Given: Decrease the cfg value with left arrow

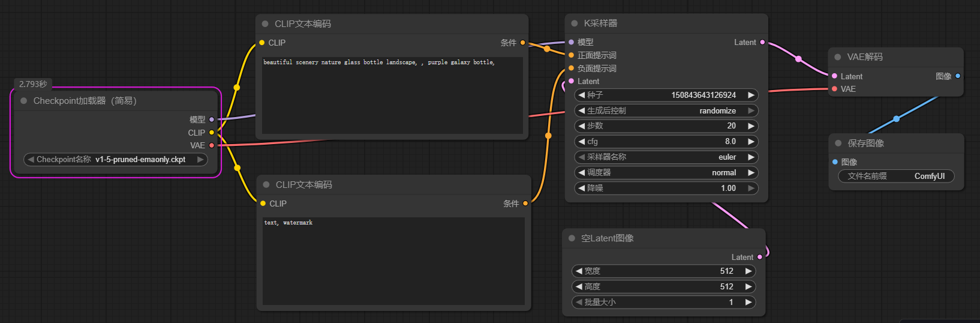Looking at the screenshot, I should (x=581, y=142).
